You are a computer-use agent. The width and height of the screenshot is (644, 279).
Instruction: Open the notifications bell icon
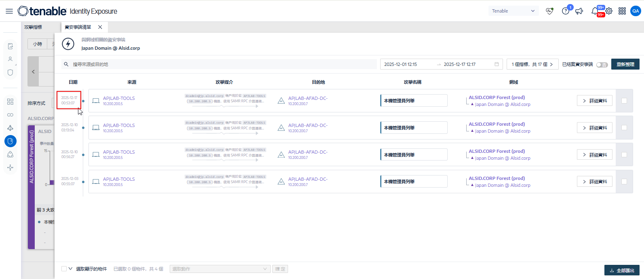coord(595,11)
